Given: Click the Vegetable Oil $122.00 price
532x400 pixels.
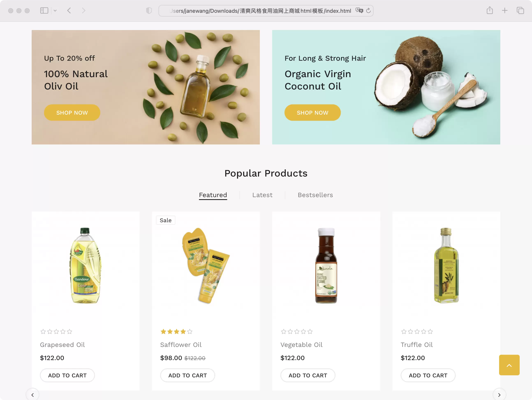Looking at the screenshot, I should click(x=293, y=358).
